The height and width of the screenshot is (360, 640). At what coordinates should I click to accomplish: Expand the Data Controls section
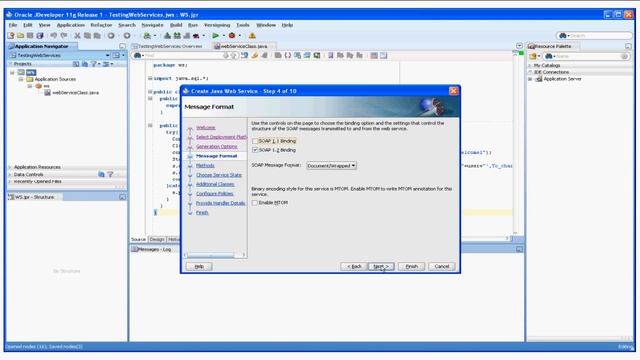click(10, 175)
